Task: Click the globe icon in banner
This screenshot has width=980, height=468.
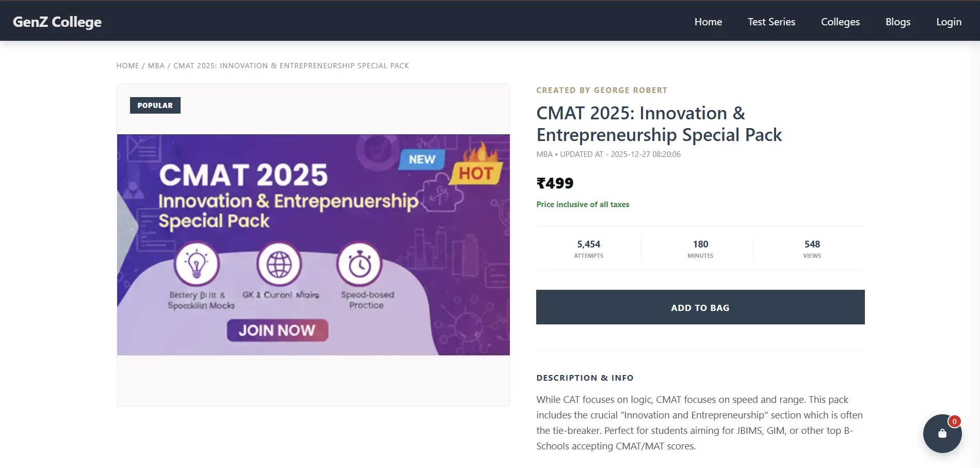Action: point(279,264)
